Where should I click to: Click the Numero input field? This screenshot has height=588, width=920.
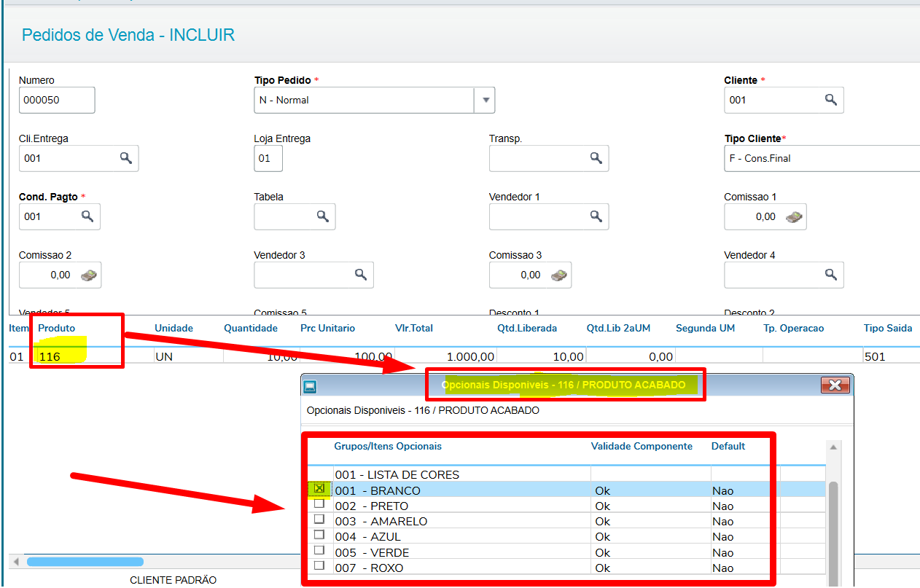click(x=57, y=100)
